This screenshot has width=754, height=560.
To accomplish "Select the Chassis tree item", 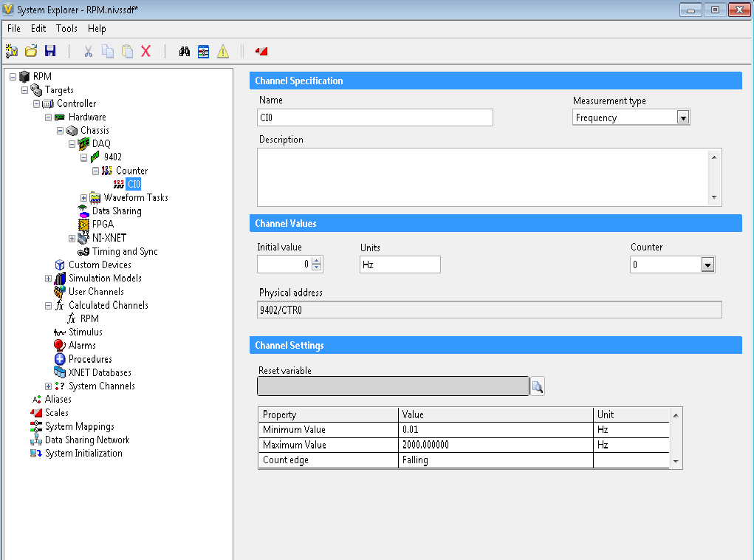I will (x=95, y=130).
